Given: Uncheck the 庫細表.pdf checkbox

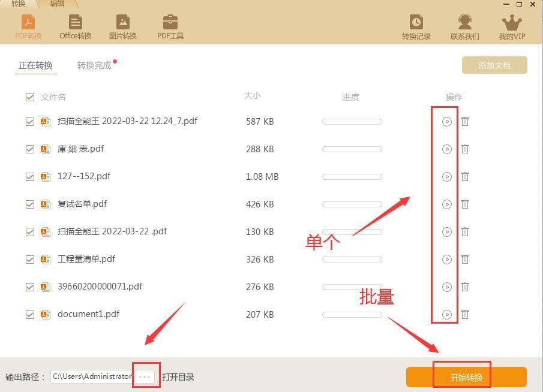Looking at the screenshot, I should pyautogui.click(x=30, y=149).
